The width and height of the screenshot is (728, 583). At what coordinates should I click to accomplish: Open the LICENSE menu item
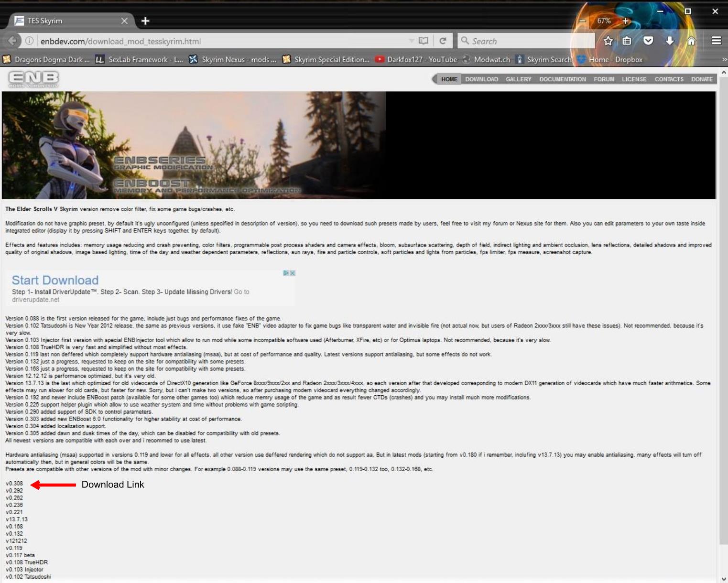click(x=634, y=79)
